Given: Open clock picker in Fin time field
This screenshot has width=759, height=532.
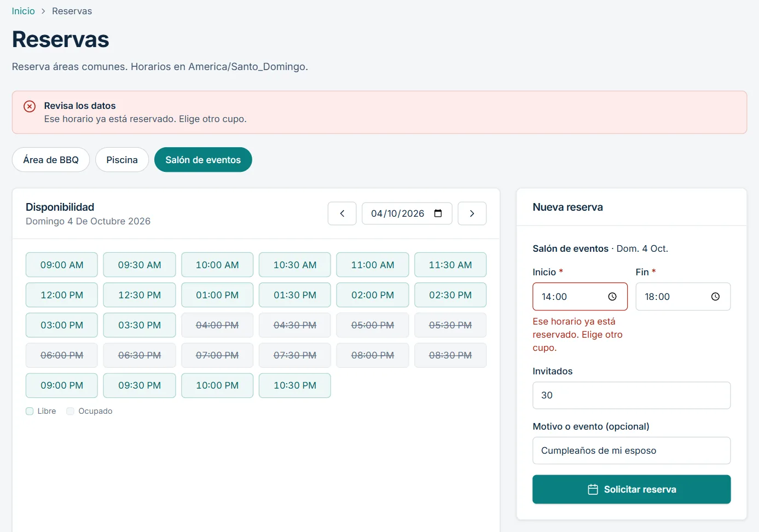Looking at the screenshot, I should (715, 297).
